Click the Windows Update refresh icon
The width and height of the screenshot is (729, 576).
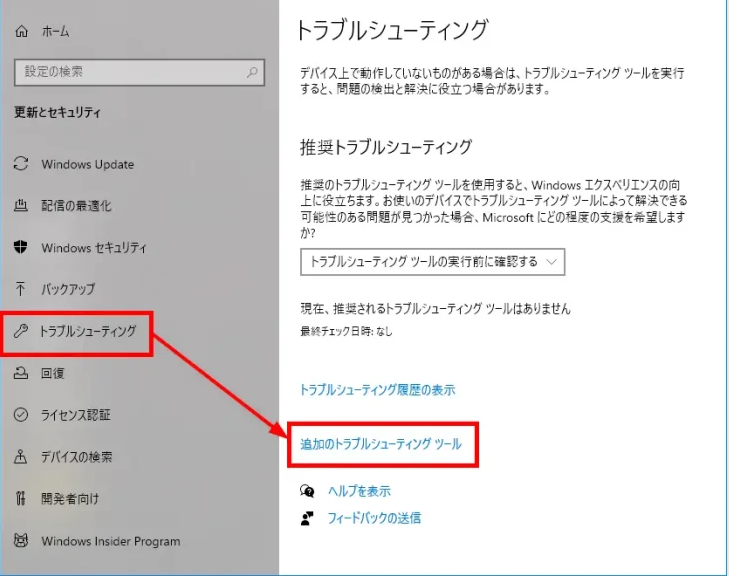click(x=21, y=164)
